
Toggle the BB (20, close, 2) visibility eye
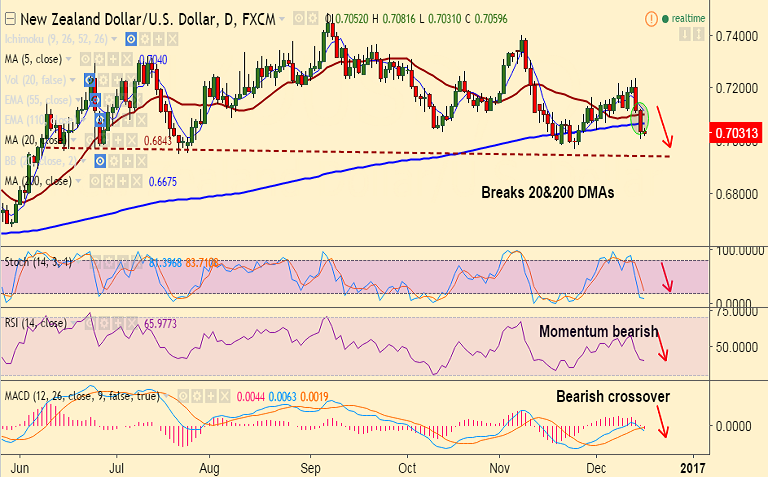point(100,161)
